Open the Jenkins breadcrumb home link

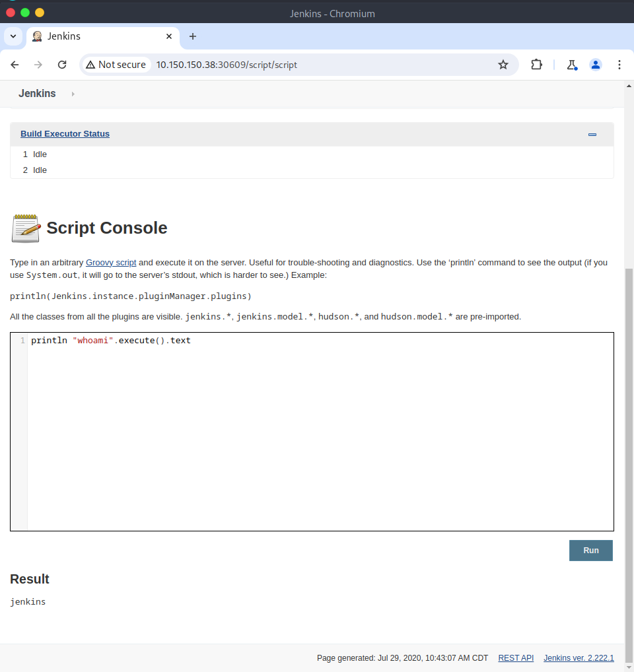coord(37,94)
